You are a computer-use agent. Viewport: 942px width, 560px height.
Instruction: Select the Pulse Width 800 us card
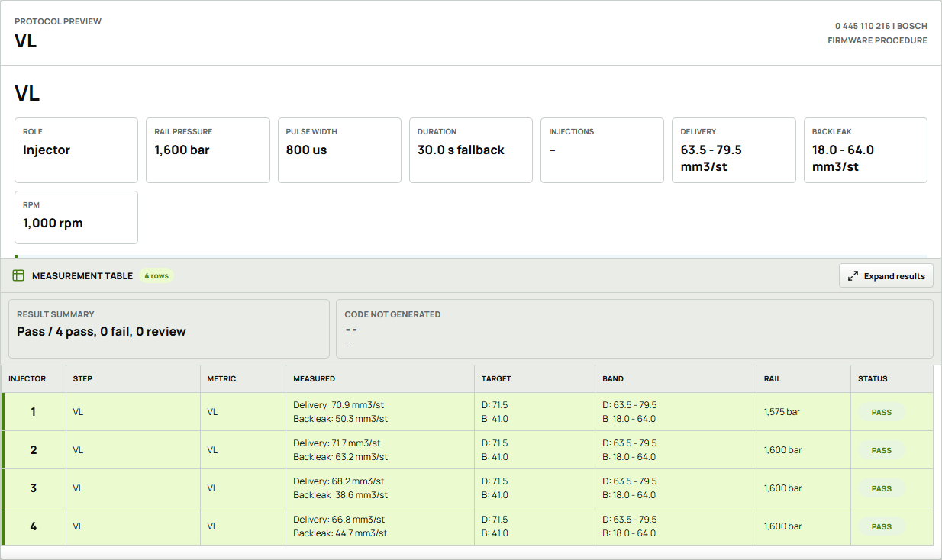pyautogui.click(x=339, y=150)
